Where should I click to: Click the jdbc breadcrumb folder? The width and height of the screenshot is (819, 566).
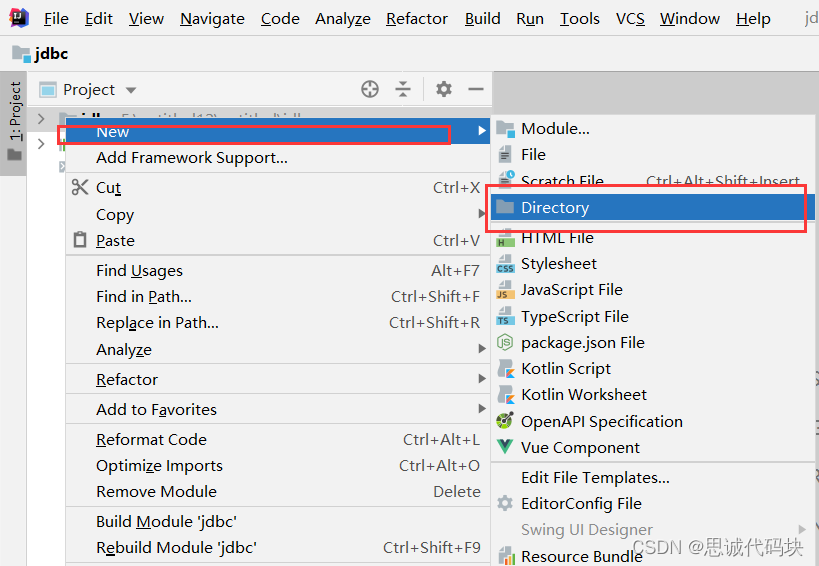pyautogui.click(x=40, y=54)
